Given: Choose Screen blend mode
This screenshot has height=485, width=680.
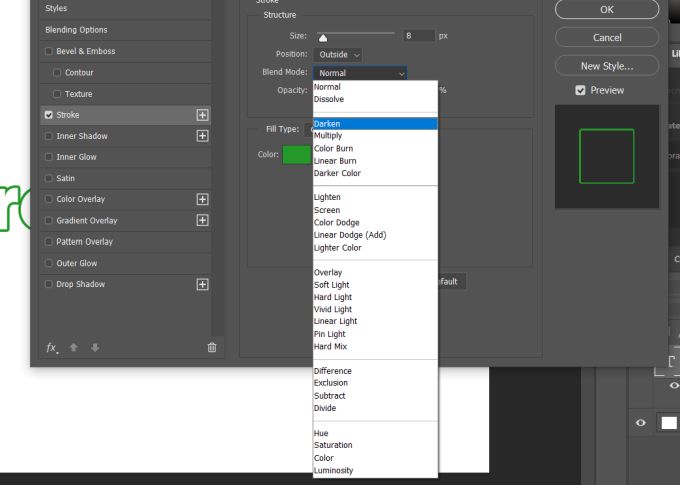Looking at the screenshot, I should [x=375, y=210].
